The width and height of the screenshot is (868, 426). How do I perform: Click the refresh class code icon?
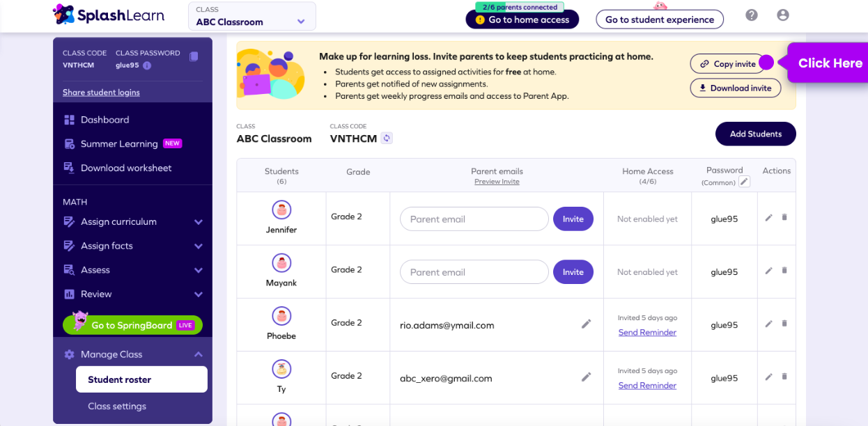click(387, 139)
